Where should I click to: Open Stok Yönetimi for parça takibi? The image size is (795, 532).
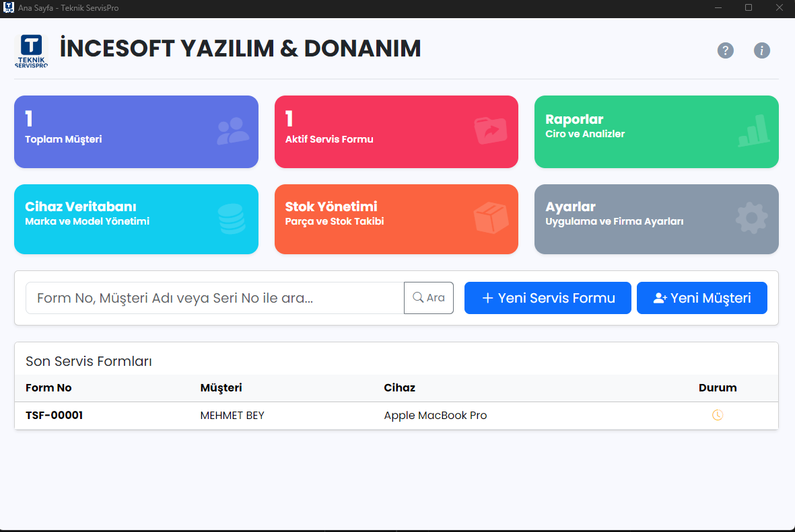click(396, 219)
